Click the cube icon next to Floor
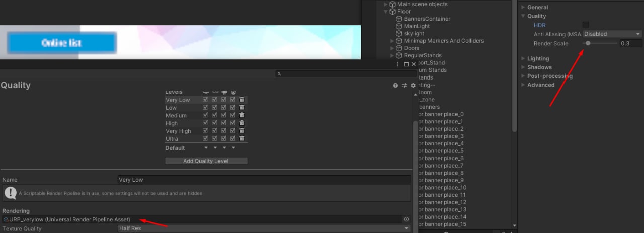644x233 pixels. click(x=392, y=11)
